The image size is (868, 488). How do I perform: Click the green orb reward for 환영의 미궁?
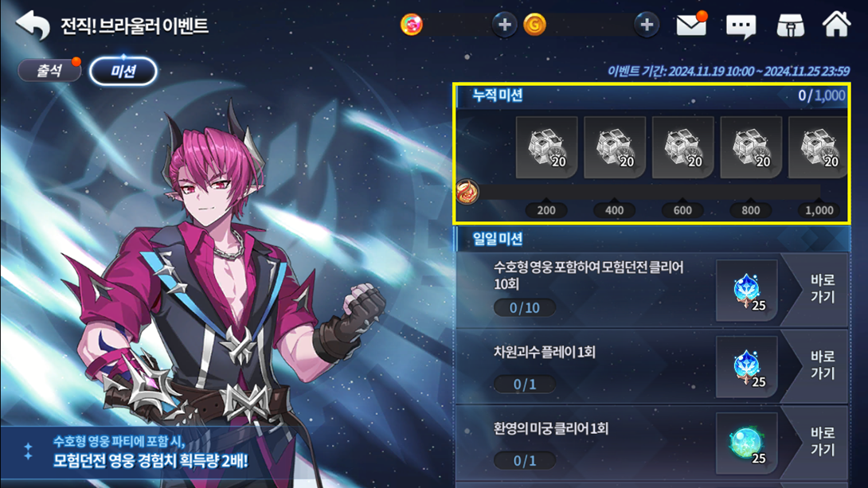coord(747,443)
